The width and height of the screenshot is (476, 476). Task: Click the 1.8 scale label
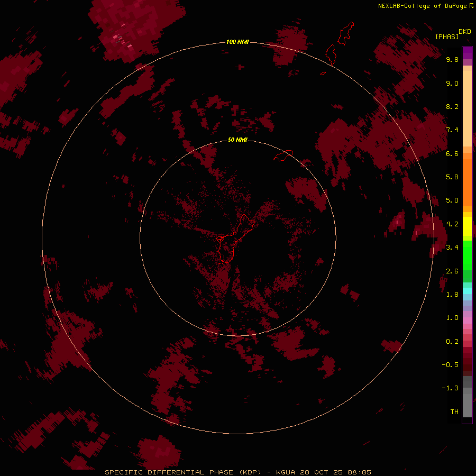tap(452, 295)
